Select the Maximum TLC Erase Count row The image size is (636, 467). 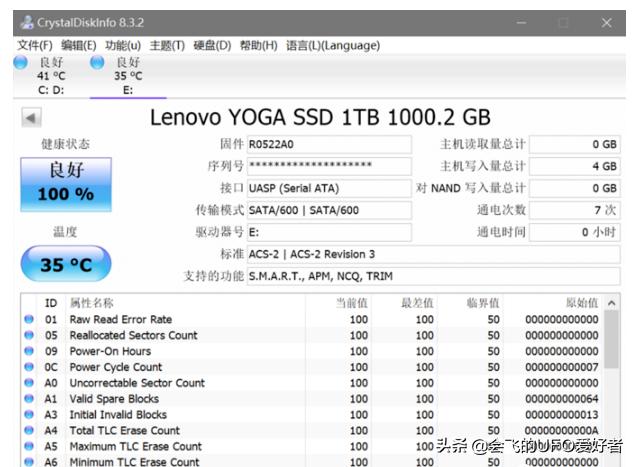(x=312, y=446)
